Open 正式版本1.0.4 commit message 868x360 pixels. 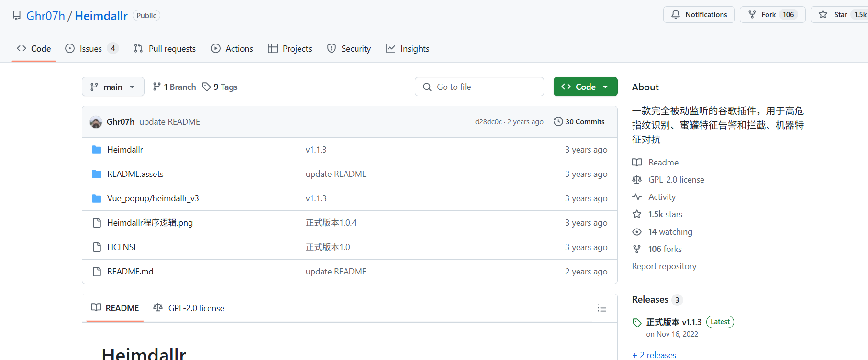[331, 223]
